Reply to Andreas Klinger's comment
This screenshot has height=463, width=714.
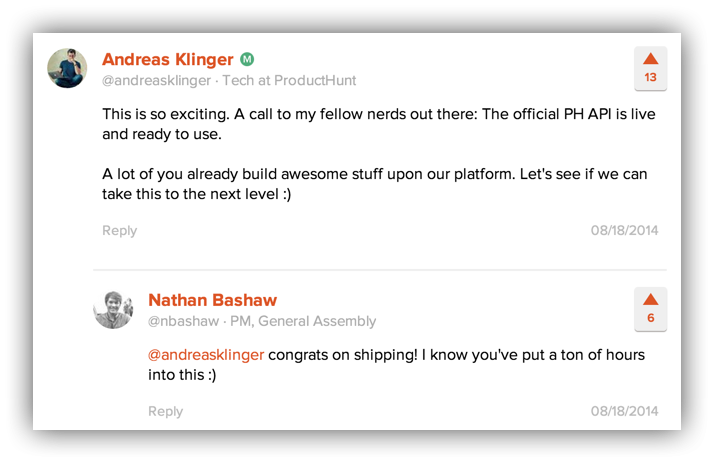coord(119,231)
